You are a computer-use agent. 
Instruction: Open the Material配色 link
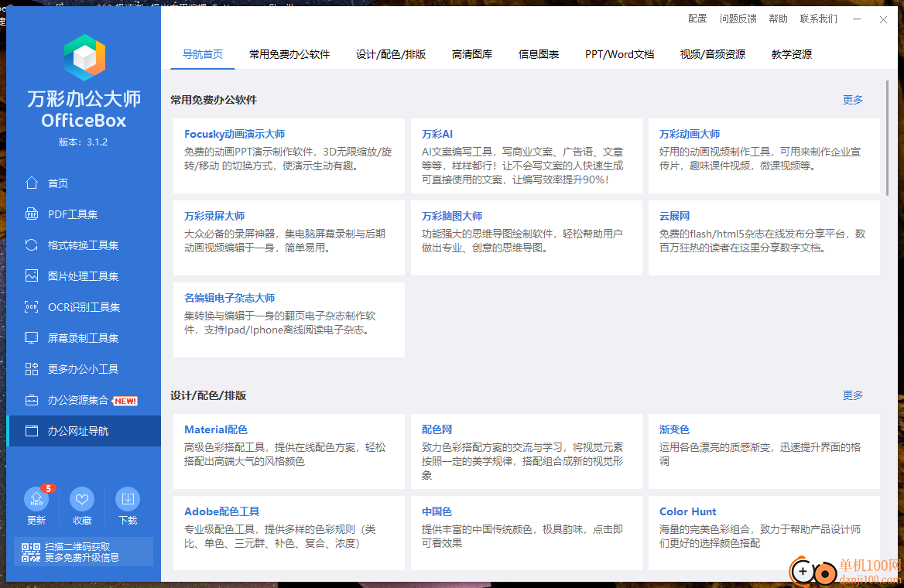click(x=216, y=429)
